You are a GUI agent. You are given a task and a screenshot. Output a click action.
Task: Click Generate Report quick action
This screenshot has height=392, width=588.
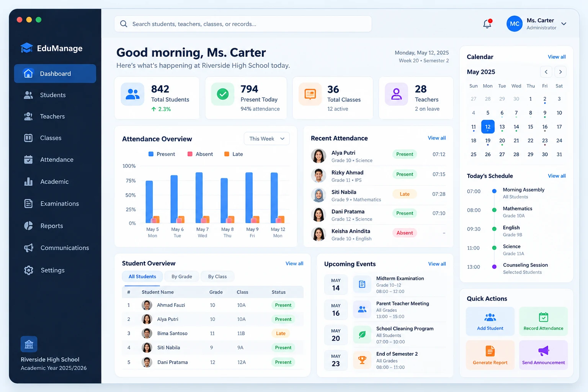click(x=490, y=355)
